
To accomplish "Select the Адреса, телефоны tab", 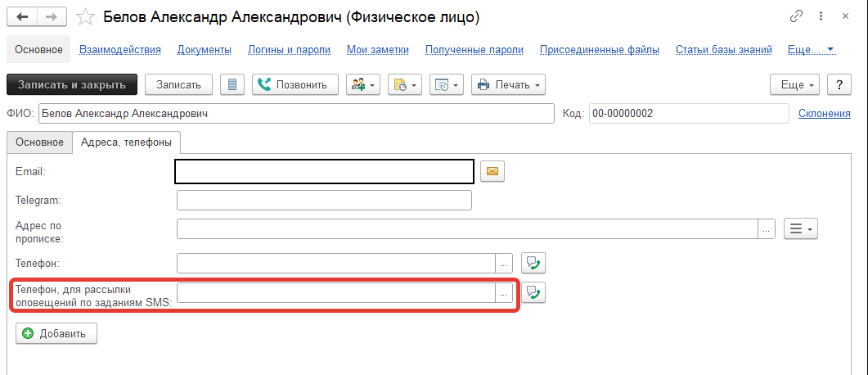I will (126, 142).
